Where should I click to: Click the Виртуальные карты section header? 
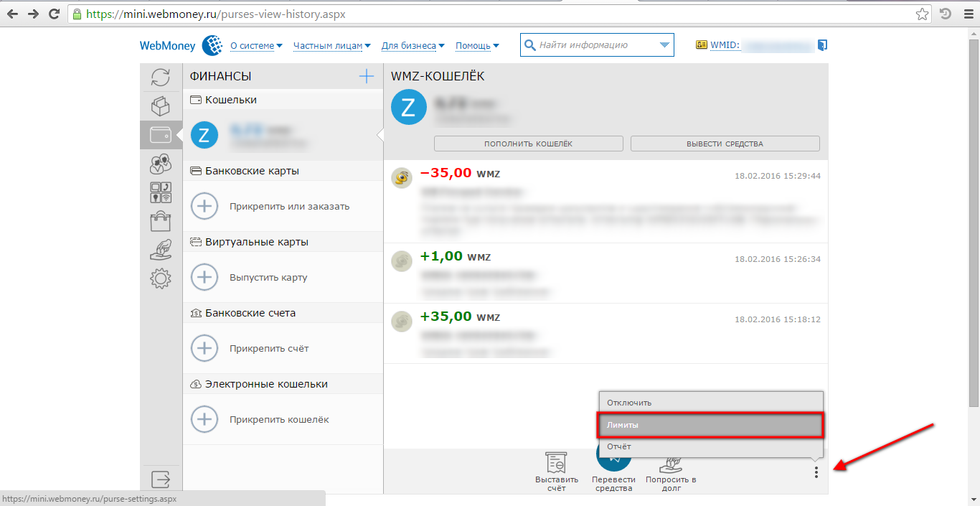[283, 242]
